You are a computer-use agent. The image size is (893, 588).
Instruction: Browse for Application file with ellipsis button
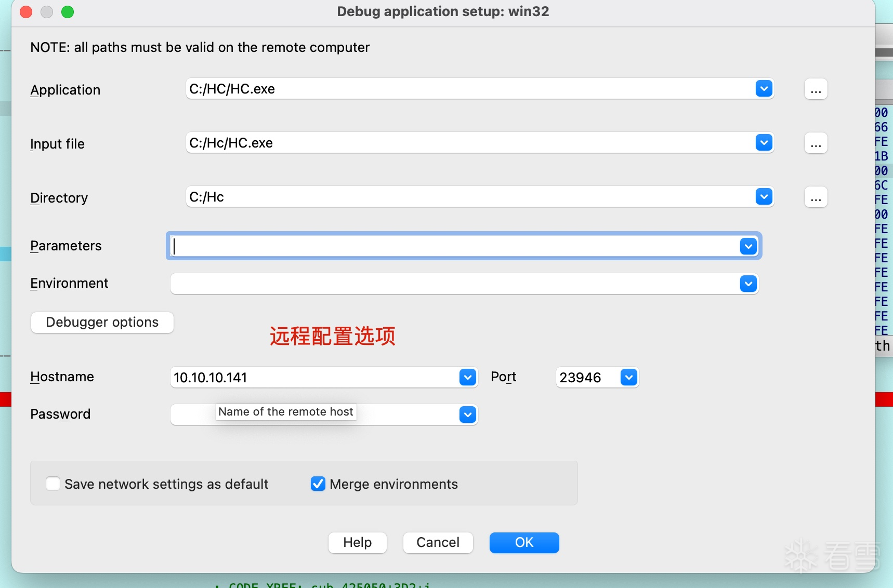tap(816, 89)
